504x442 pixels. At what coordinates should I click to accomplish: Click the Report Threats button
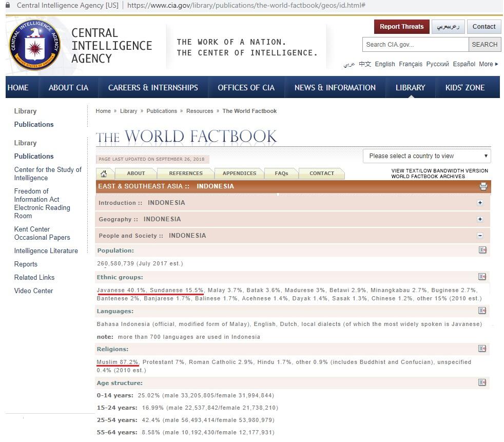[402, 27]
